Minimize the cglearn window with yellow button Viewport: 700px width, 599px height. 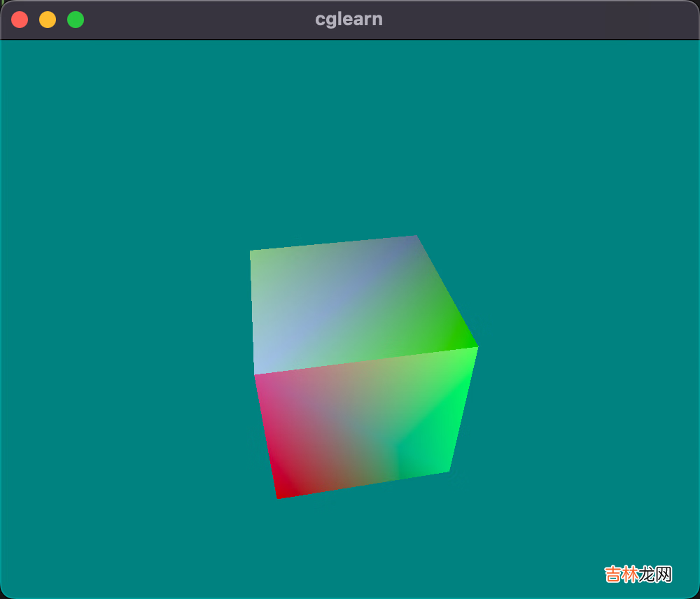48,20
